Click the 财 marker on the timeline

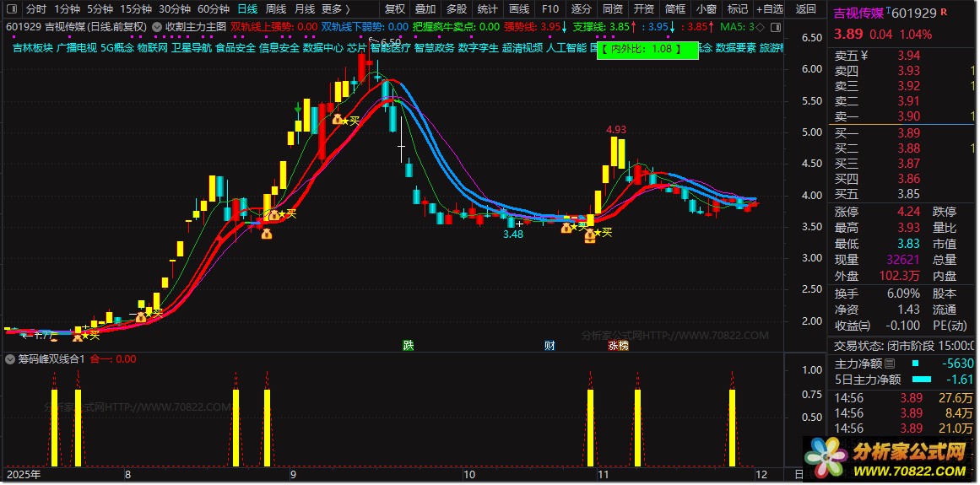(550, 345)
